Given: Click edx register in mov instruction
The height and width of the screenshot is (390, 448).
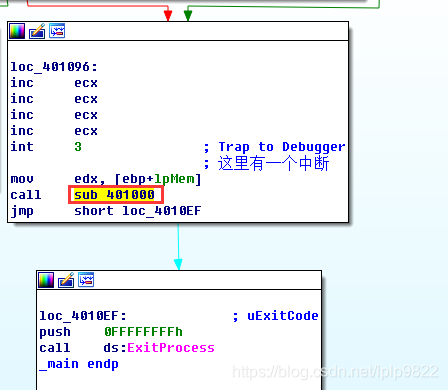Looking at the screenshot, I should pyautogui.click(x=86, y=179).
